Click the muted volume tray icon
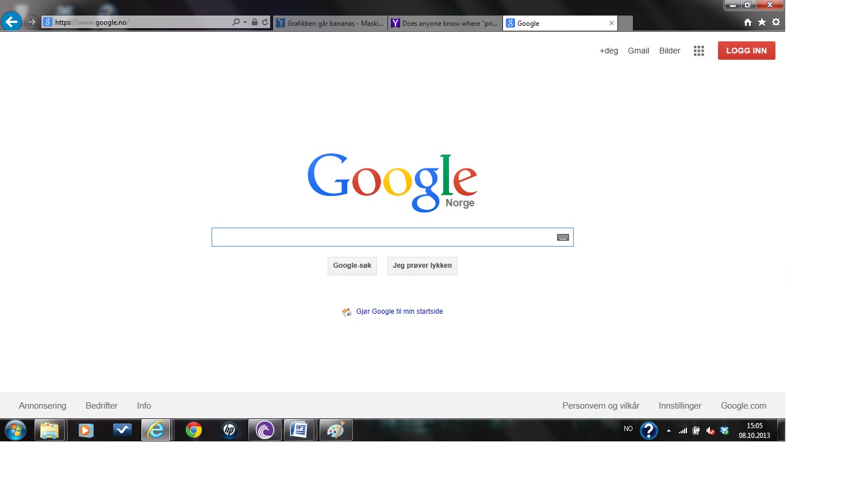This screenshot has height=500, width=868. click(x=710, y=430)
